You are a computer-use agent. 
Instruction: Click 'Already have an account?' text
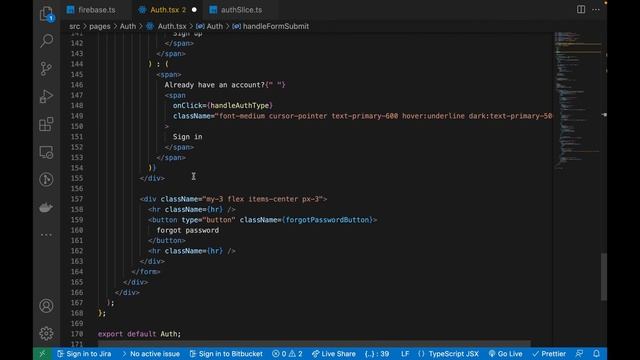(215, 85)
